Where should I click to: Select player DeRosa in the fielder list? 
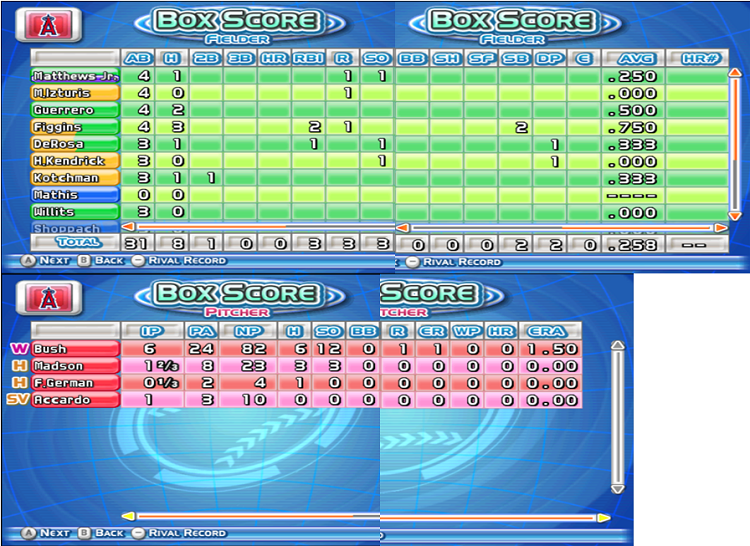point(75,144)
